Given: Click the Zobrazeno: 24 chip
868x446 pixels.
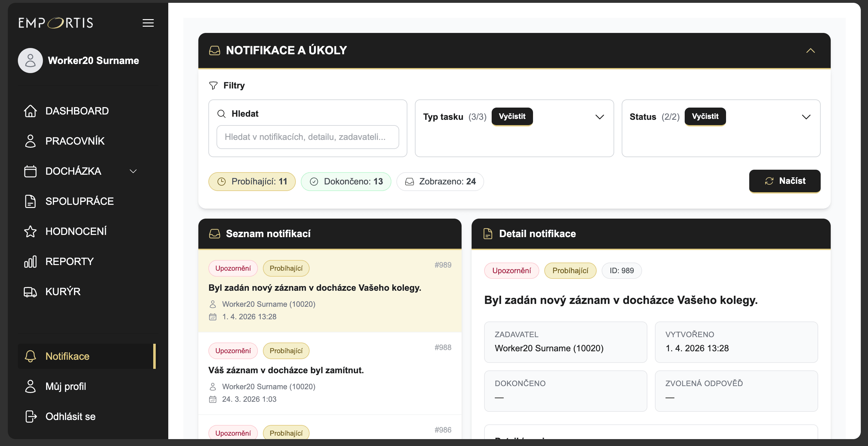Looking at the screenshot, I should (x=440, y=182).
